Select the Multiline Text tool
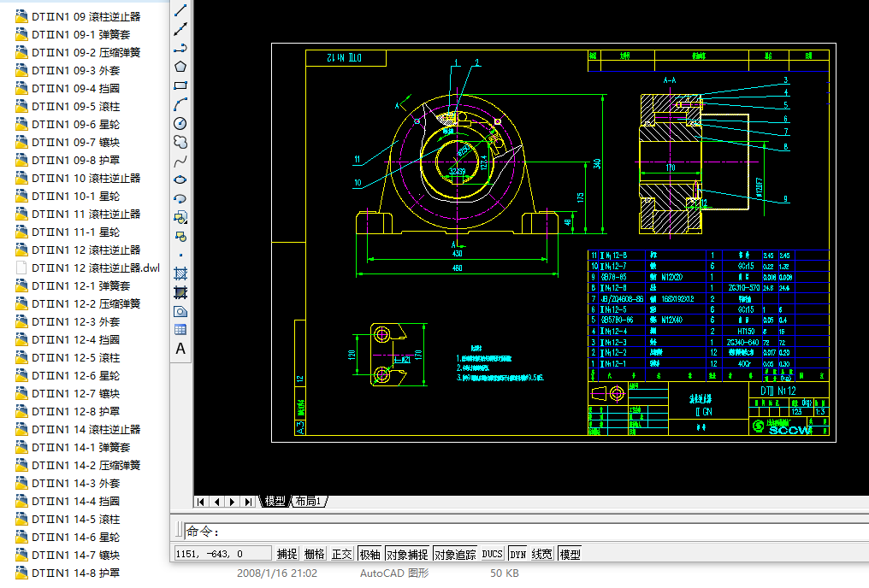The height and width of the screenshot is (588, 869). [x=180, y=349]
